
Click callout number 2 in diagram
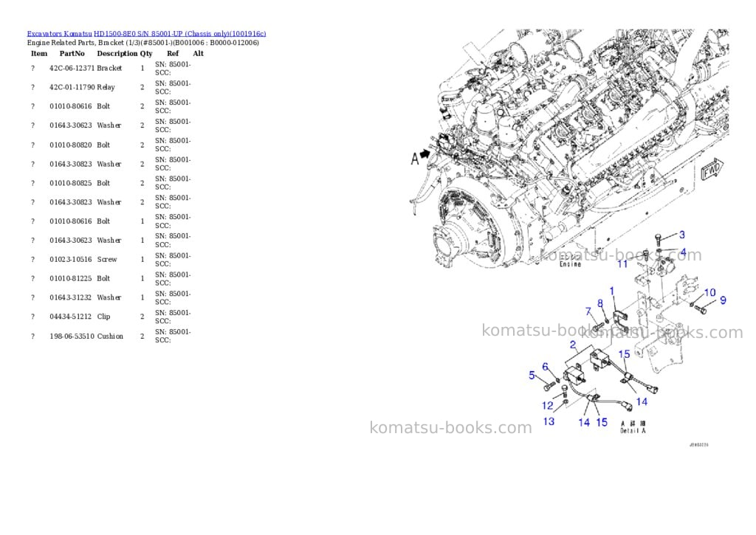tap(573, 345)
